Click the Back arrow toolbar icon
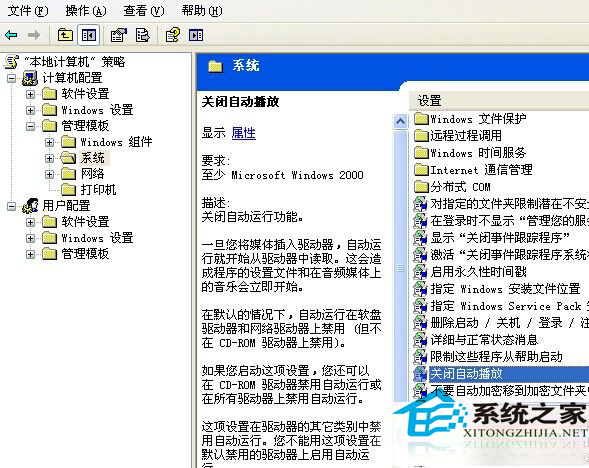589x468 pixels. [11, 35]
